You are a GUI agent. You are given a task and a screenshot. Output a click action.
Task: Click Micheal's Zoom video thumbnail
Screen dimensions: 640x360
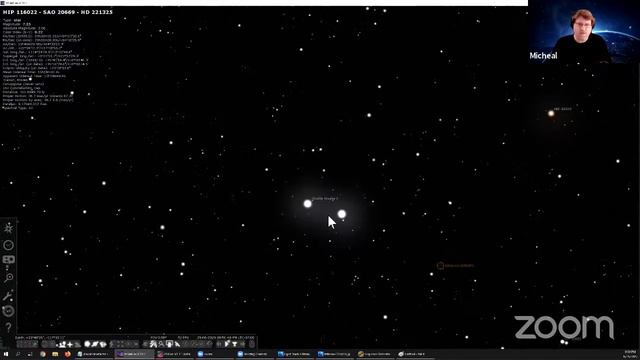[x=584, y=31]
